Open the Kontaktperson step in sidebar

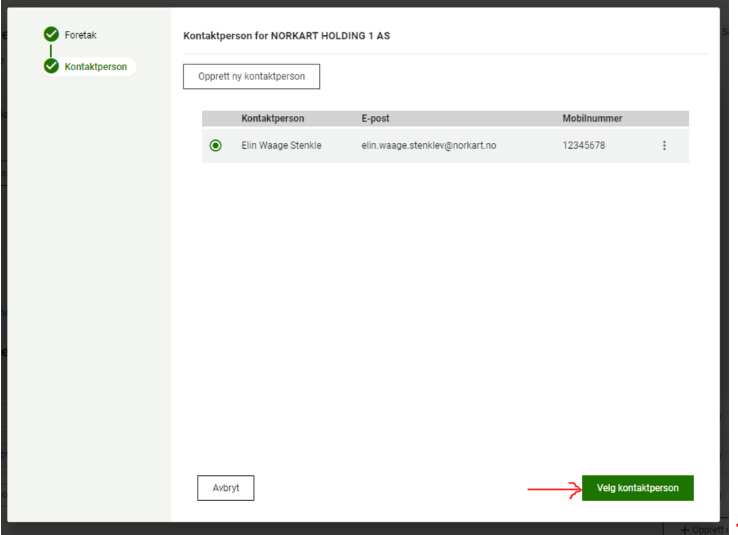(x=95, y=67)
